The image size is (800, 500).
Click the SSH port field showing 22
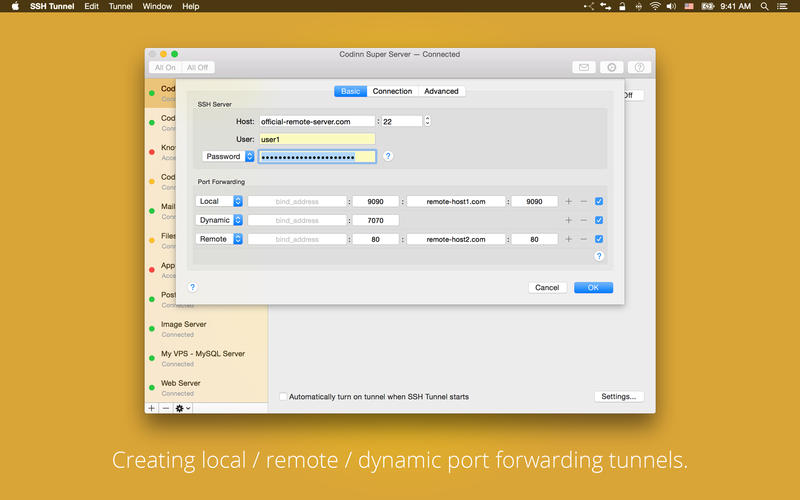(402, 121)
